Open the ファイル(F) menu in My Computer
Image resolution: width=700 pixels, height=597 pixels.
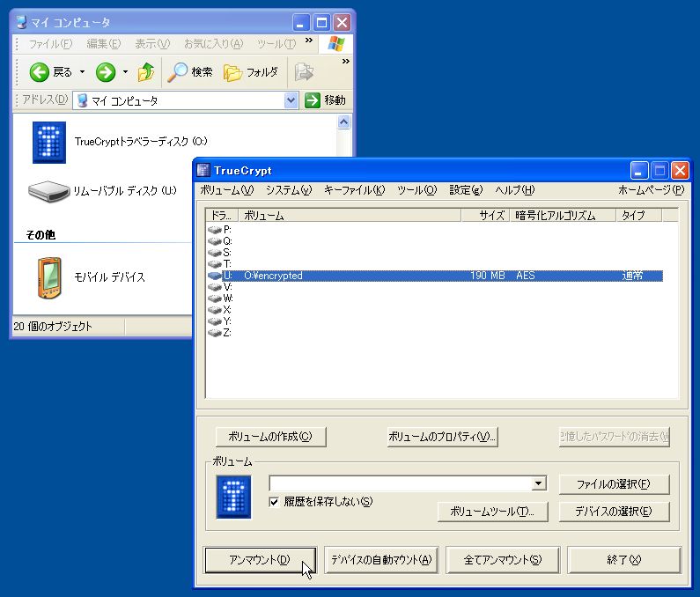pos(50,44)
